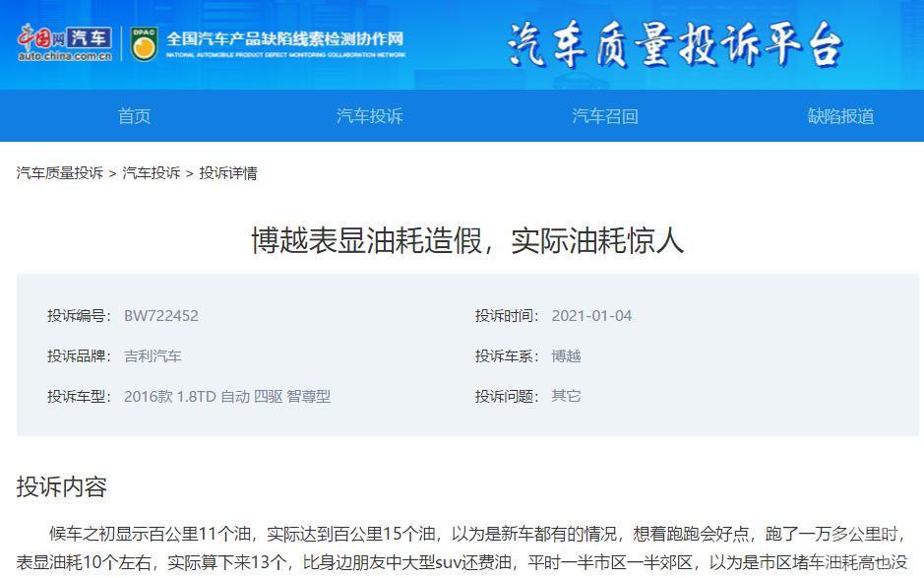Click the DPAC shield logo icon
The height and width of the screenshot is (578, 924).
click(144, 43)
